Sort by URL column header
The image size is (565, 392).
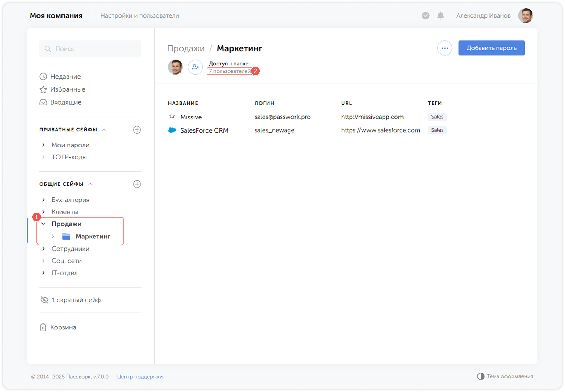coord(347,103)
